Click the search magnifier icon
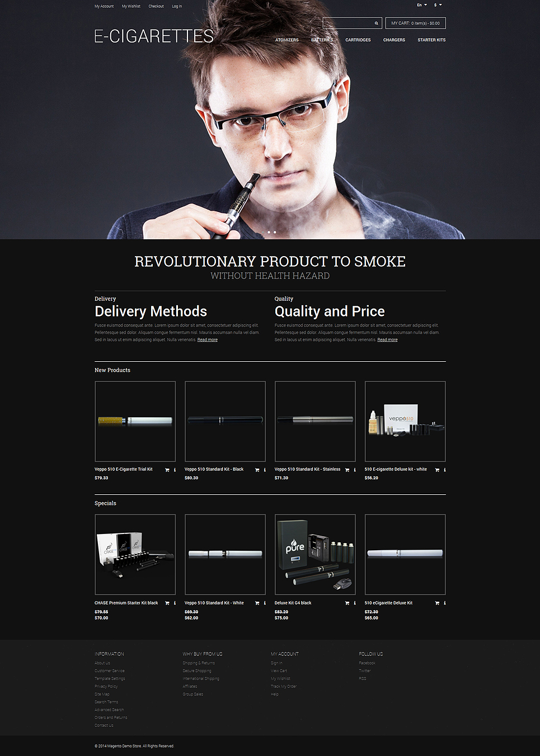Image resolution: width=540 pixels, height=756 pixels. tap(376, 23)
